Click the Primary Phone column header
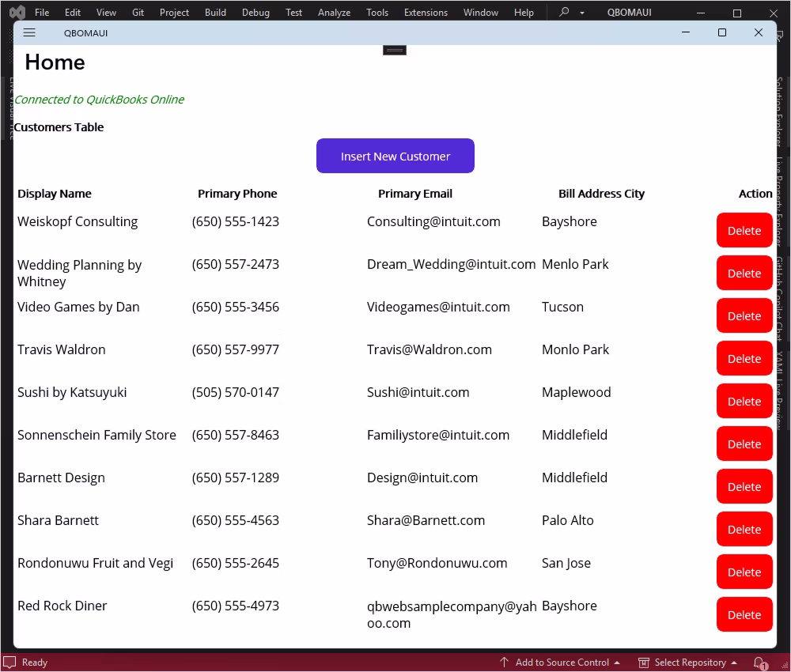 pyautogui.click(x=237, y=194)
